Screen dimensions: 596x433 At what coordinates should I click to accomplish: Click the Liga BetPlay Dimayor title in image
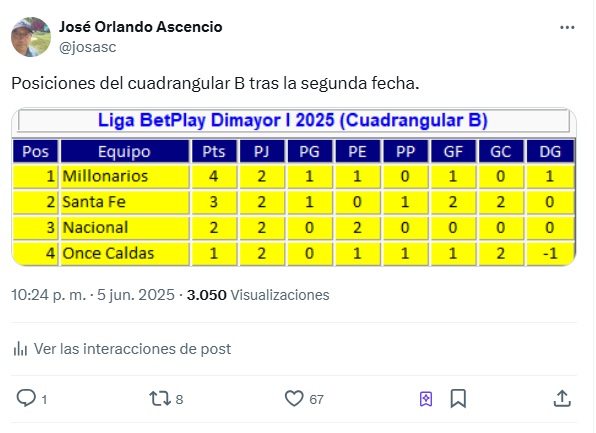point(293,121)
